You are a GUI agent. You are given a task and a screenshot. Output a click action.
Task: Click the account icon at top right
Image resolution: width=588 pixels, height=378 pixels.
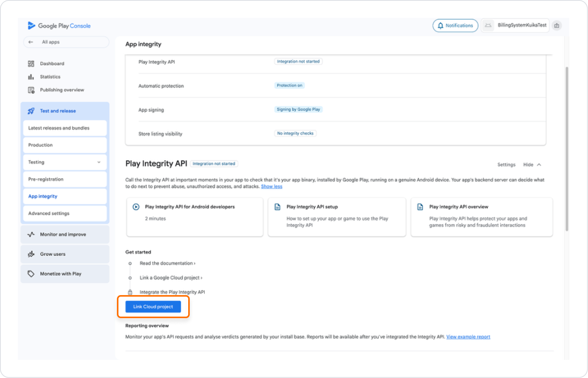pyautogui.click(x=557, y=26)
